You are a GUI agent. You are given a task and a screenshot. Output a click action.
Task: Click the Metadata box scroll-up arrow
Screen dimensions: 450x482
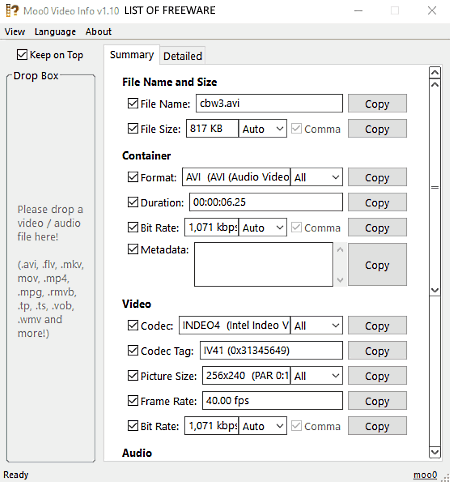340,250
